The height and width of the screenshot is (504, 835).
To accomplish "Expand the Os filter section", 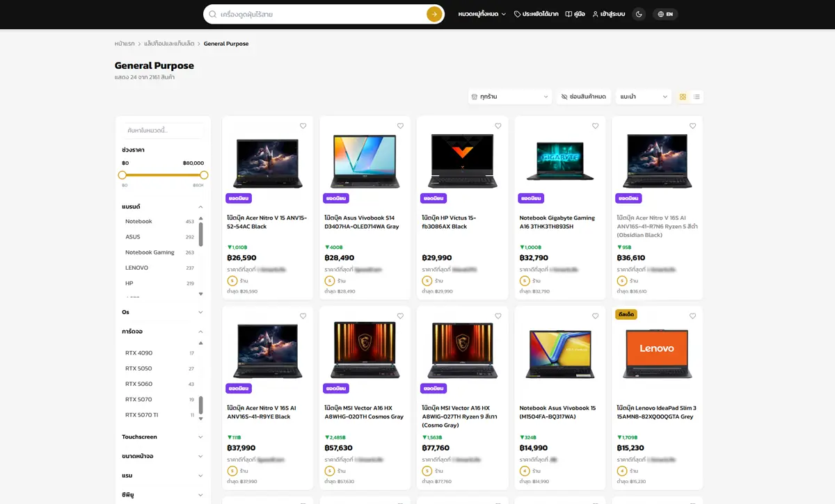I will [x=163, y=312].
